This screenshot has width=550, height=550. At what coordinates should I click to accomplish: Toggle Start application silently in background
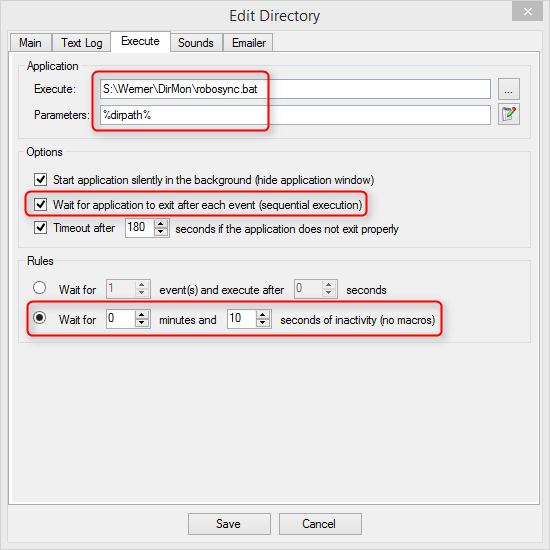coord(40,179)
